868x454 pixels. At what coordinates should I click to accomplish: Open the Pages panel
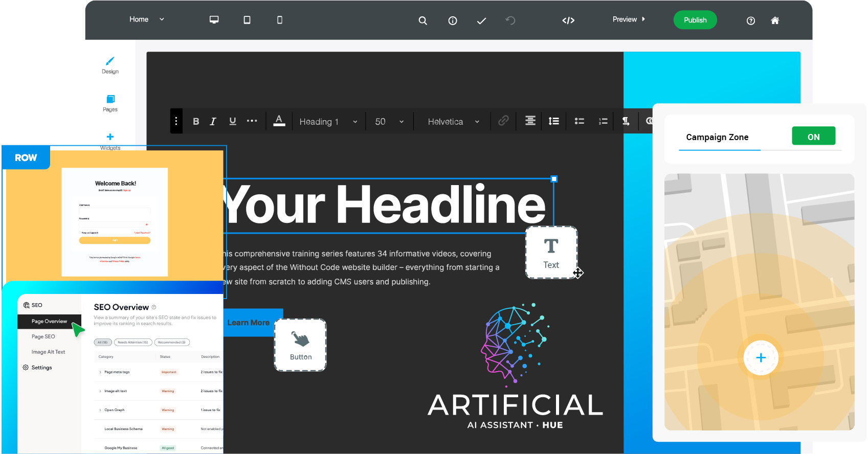point(110,103)
